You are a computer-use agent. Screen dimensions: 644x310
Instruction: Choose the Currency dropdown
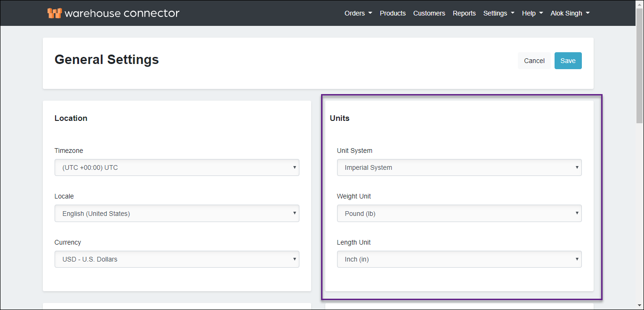[x=177, y=259]
